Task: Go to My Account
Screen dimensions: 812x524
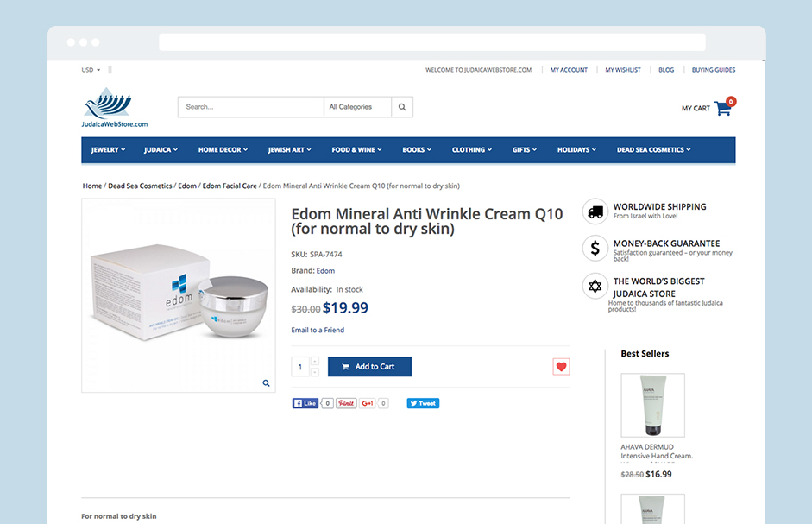Action: click(569, 69)
